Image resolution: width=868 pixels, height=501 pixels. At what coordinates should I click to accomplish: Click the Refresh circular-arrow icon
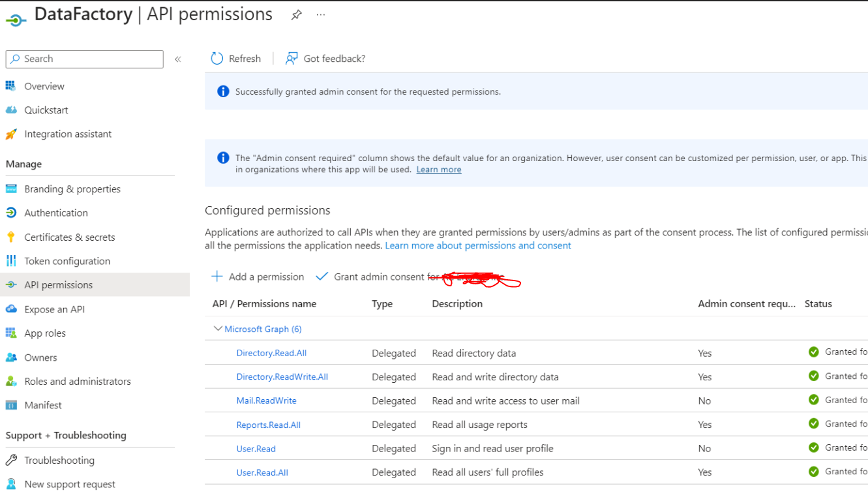pyautogui.click(x=217, y=59)
